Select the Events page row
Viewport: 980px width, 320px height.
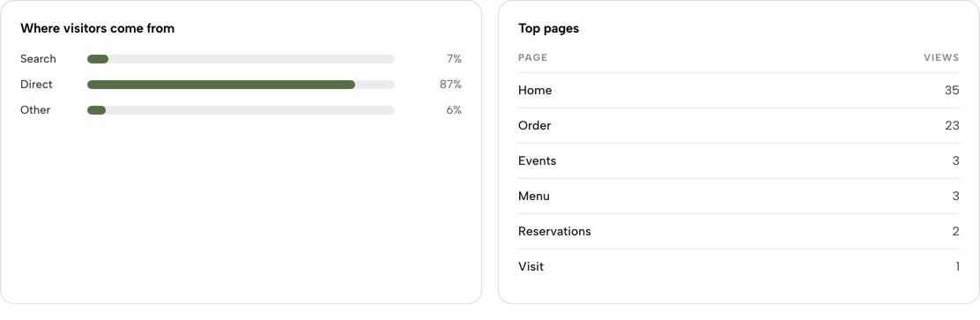click(739, 160)
